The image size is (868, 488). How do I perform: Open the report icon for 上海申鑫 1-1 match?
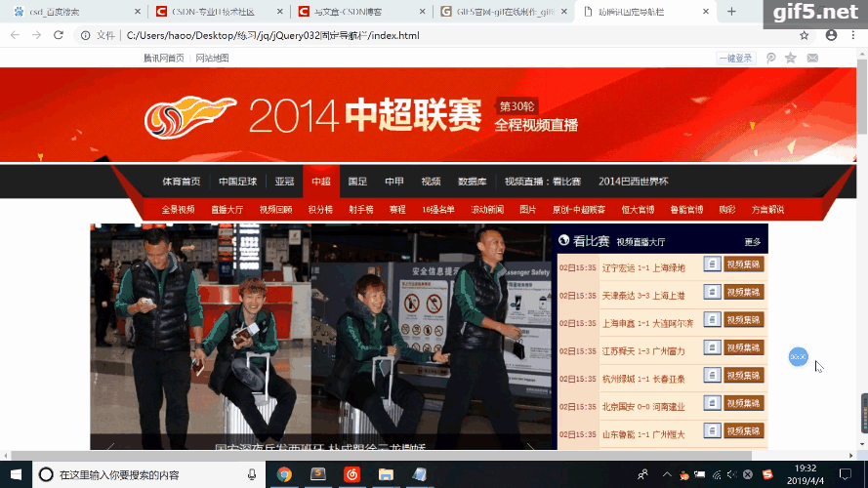point(712,319)
